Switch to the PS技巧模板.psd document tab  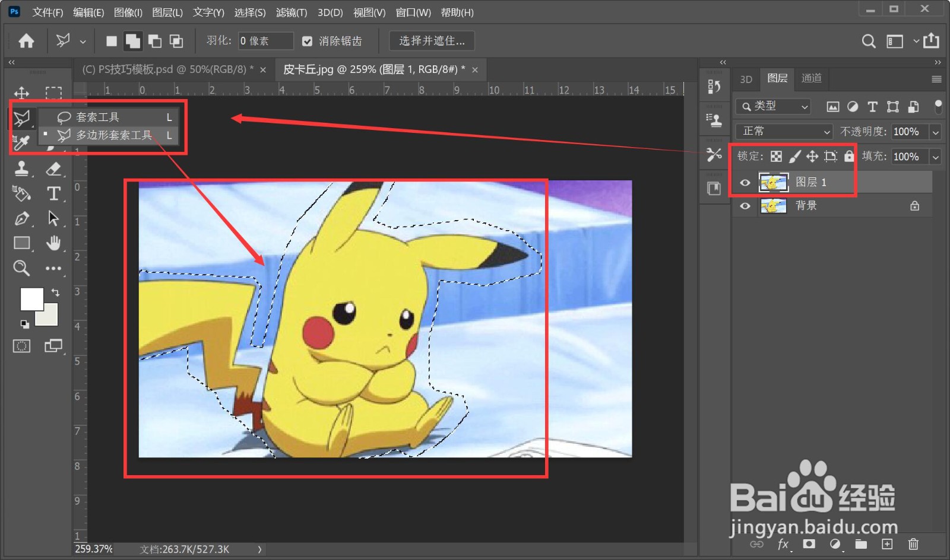pos(168,69)
